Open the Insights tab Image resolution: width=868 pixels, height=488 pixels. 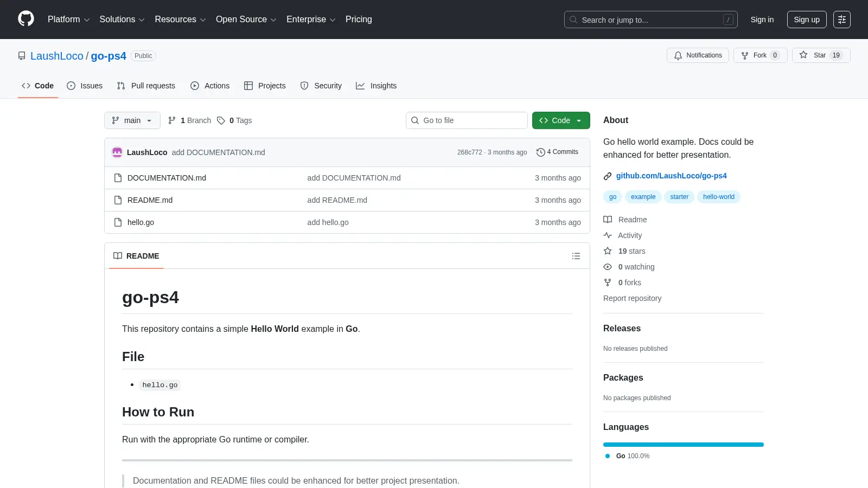(376, 86)
